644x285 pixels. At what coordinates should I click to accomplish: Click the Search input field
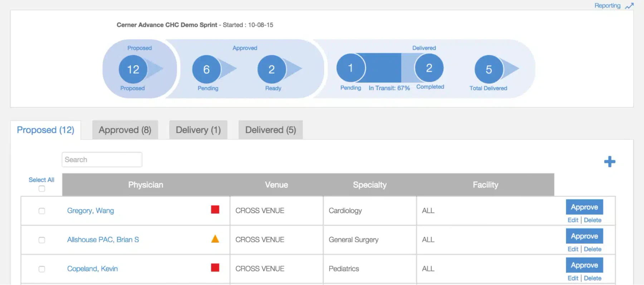102,159
